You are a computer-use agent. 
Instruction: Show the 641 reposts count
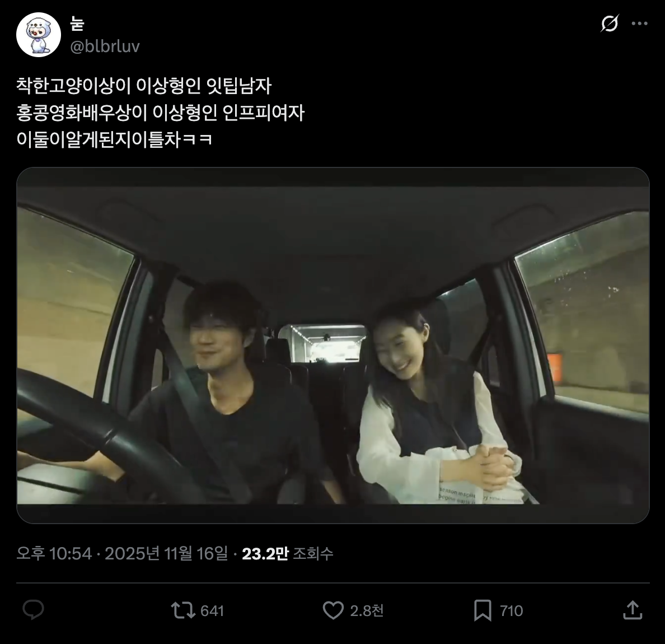(x=212, y=611)
